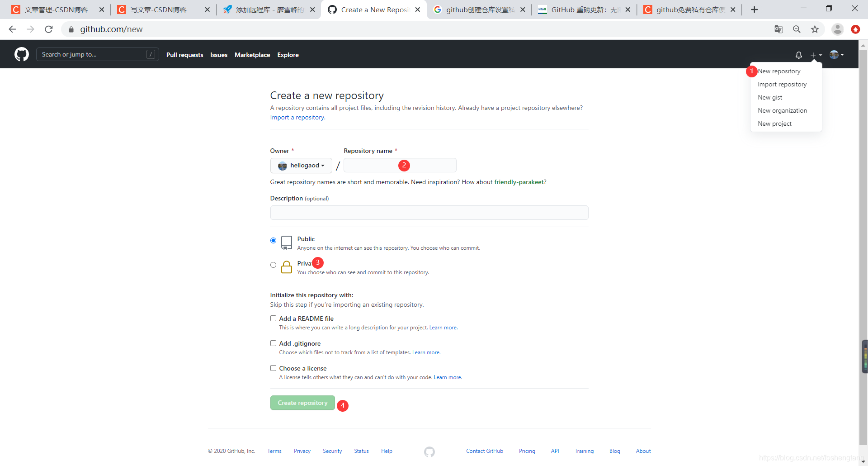Image resolution: width=868 pixels, height=466 pixels.
Task: Focus the Repository name input field
Action: [x=400, y=165]
